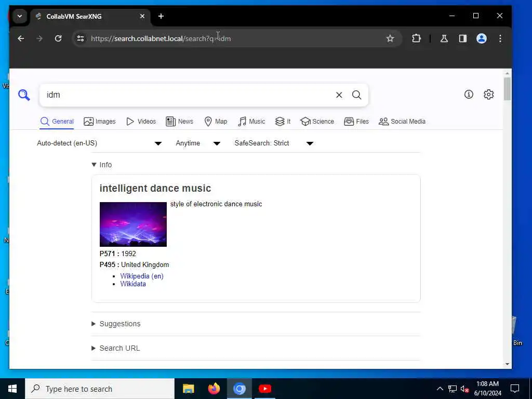
Task: Open the Extensions puzzle icon
Action: click(x=416, y=38)
